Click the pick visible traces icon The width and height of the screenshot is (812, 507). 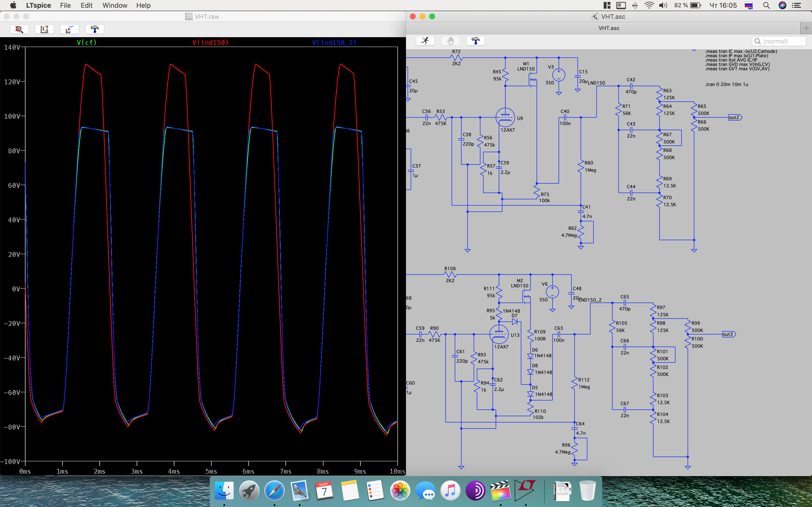click(69, 29)
